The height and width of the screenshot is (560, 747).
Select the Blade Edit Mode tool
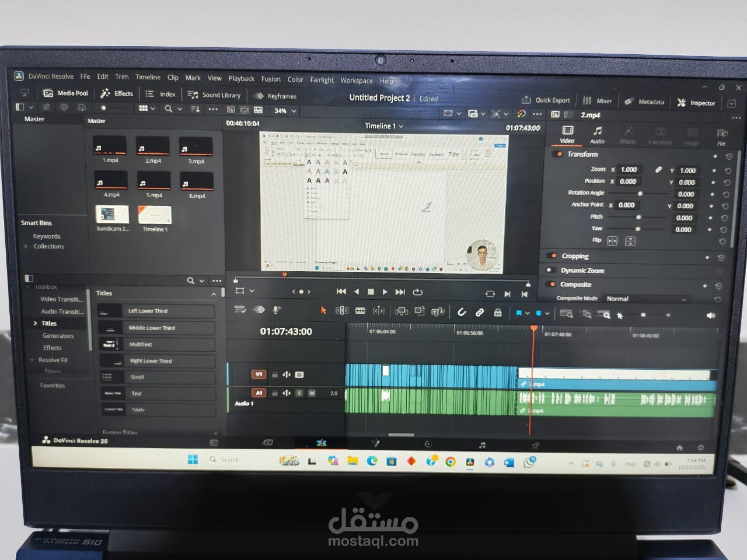[x=361, y=311]
